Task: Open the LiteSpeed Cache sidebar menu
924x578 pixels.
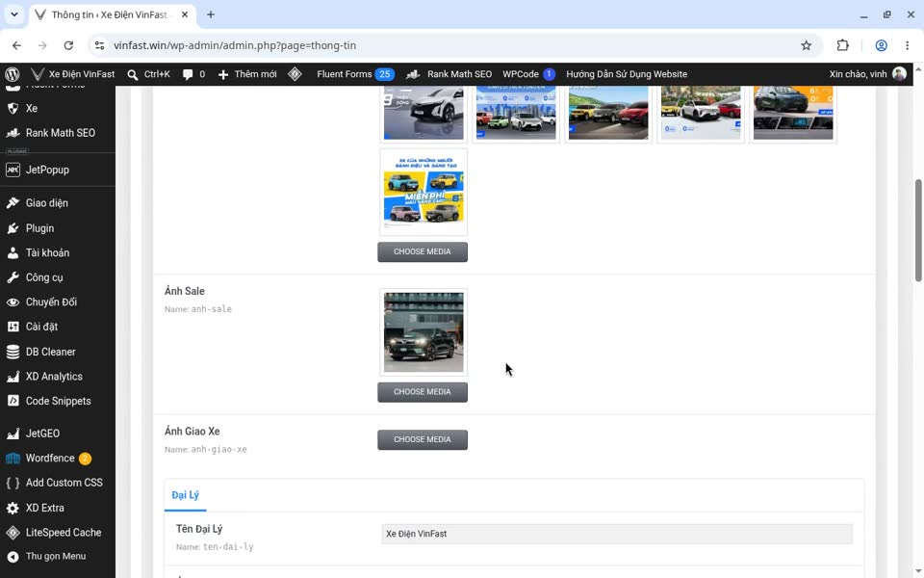Action: coord(58,533)
